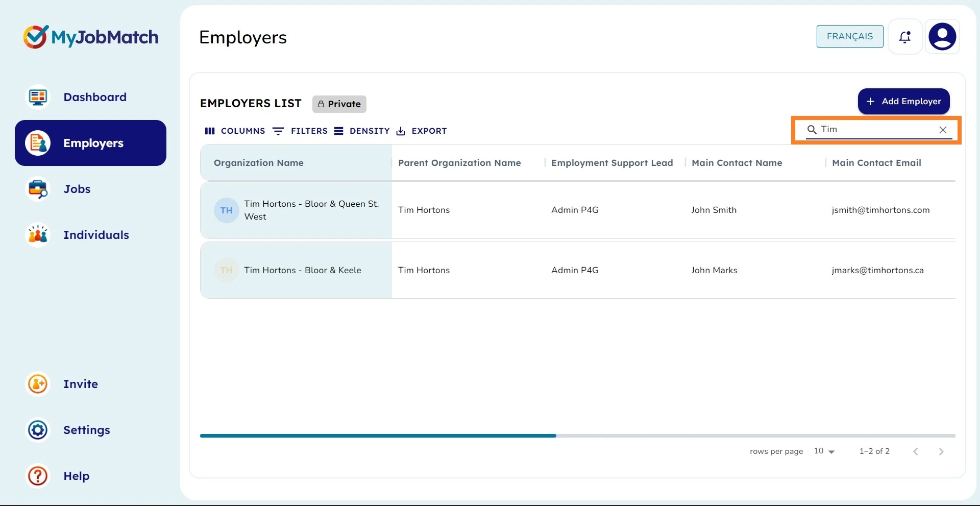The image size is (980, 506).
Task: Clear the search with the X icon
Action: [x=943, y=130]
